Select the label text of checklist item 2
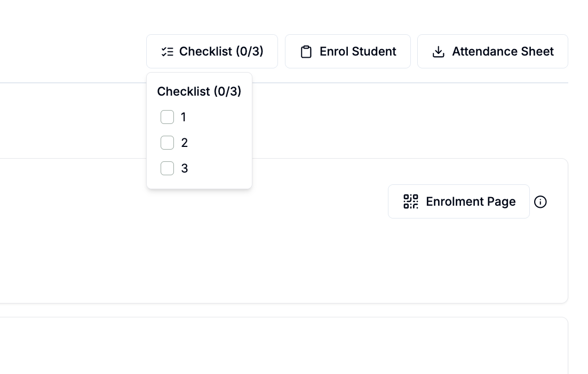 pyautogui.click(x=184, y=143)
